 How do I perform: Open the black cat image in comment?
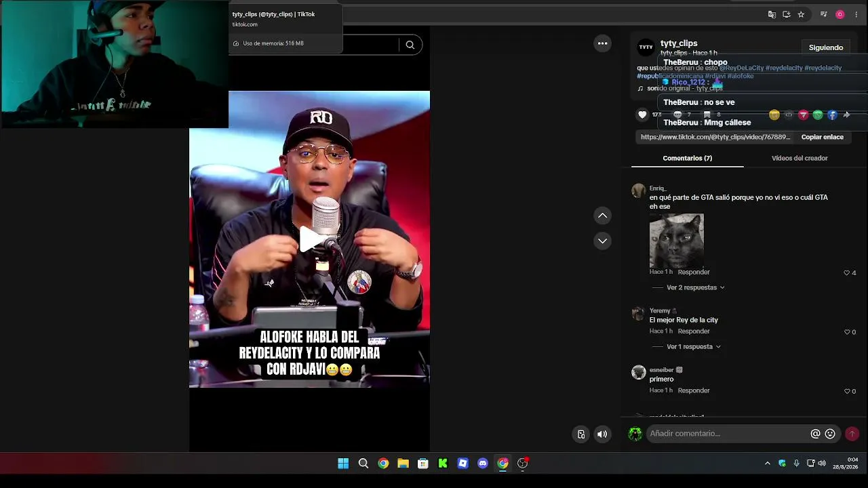(x=677, y=241)
